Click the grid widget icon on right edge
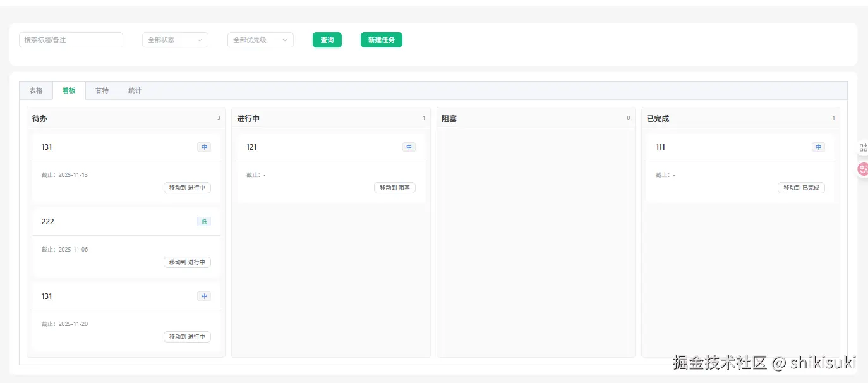The height and width of the screenshot is (383, 868). pos(862,147)
